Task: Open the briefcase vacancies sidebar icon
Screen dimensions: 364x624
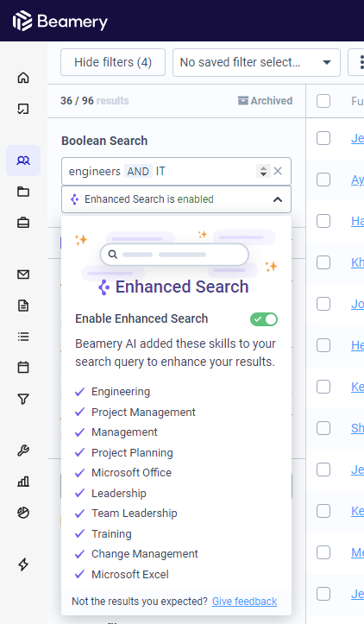Action: point(23,223)
